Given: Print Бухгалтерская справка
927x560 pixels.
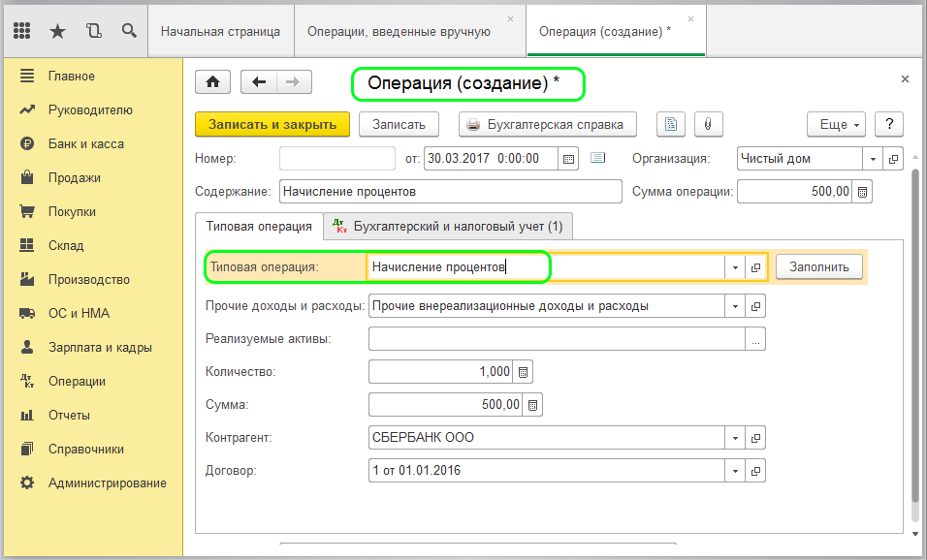Looking at the screenshot, I should 548,124.
